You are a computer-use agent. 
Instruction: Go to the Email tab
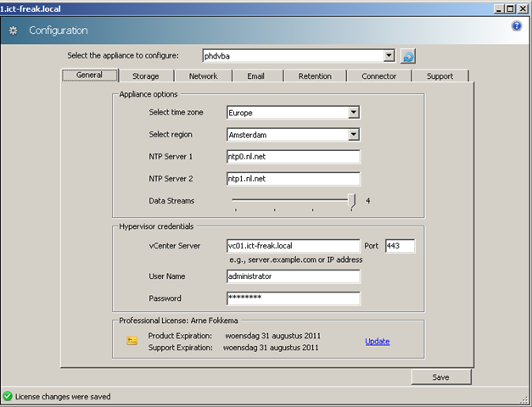[255, 76]
